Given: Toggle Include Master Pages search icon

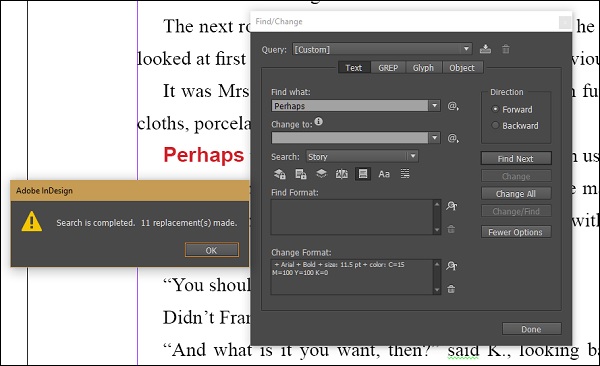Looking at the screenshot, I should point(342,174).
